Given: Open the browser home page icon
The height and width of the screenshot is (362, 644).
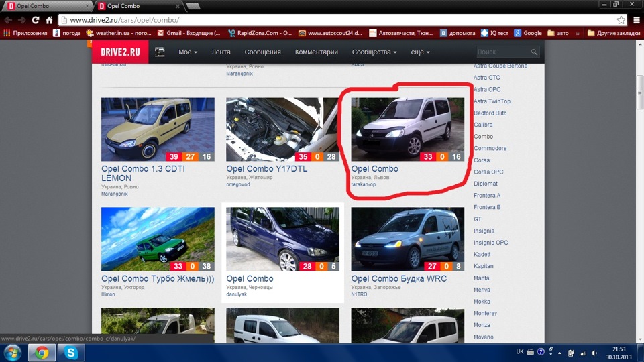Looking at the screenshot, I should point(49,19).
